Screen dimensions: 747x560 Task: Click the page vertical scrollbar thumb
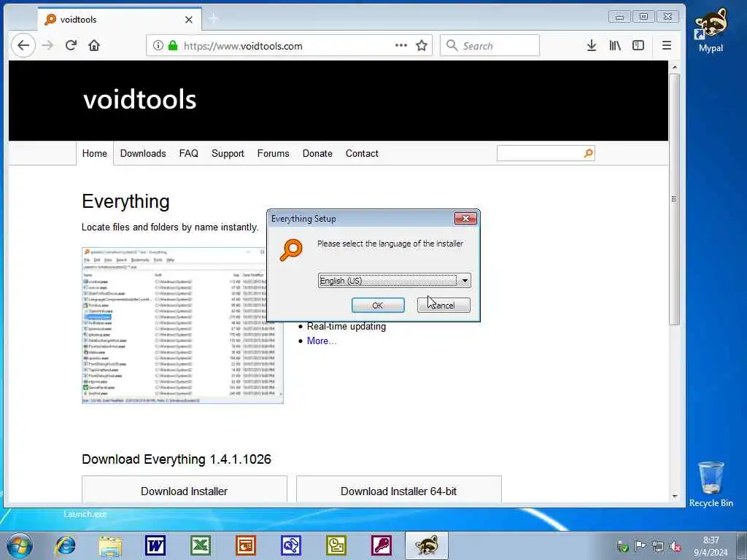point(674,200)
